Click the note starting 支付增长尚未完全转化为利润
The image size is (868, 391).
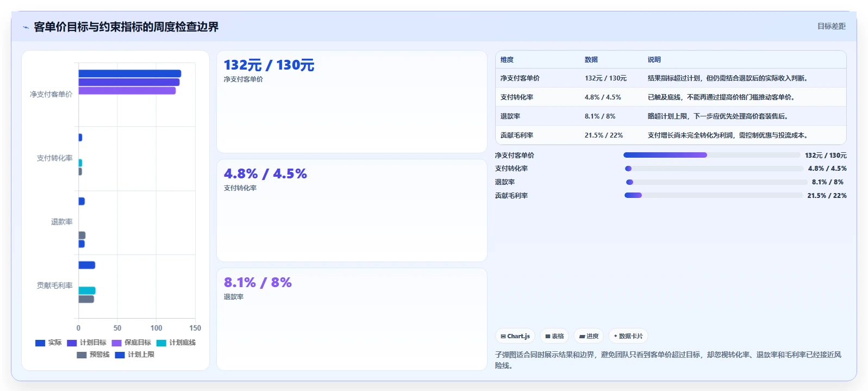tap(729, 135)
